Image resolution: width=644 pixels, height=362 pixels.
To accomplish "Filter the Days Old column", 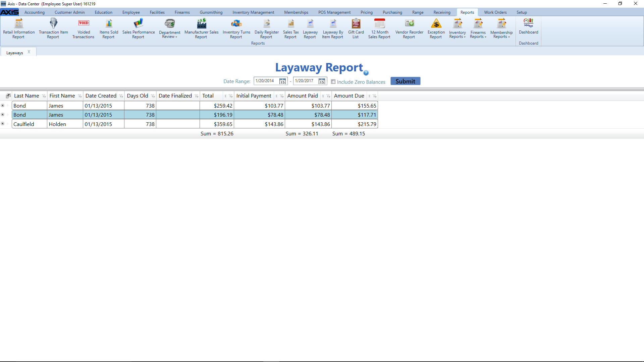I will tap(153, 96).
